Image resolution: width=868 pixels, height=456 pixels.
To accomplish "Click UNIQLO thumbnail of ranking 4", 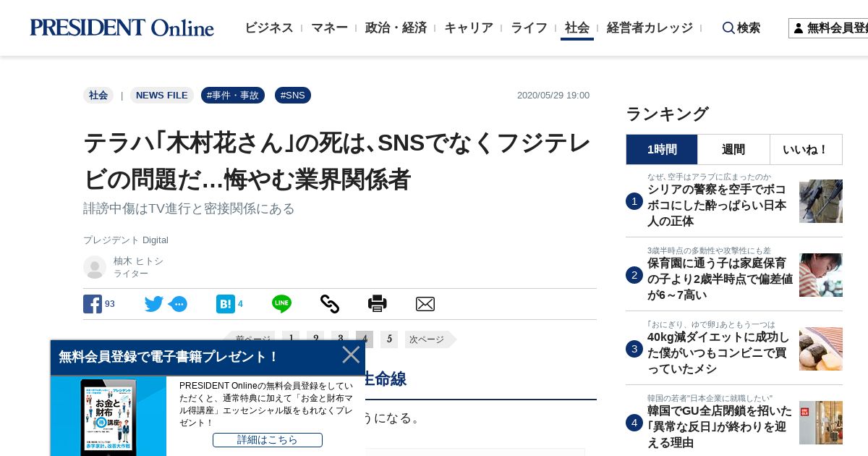I will [x=821, y=423].
